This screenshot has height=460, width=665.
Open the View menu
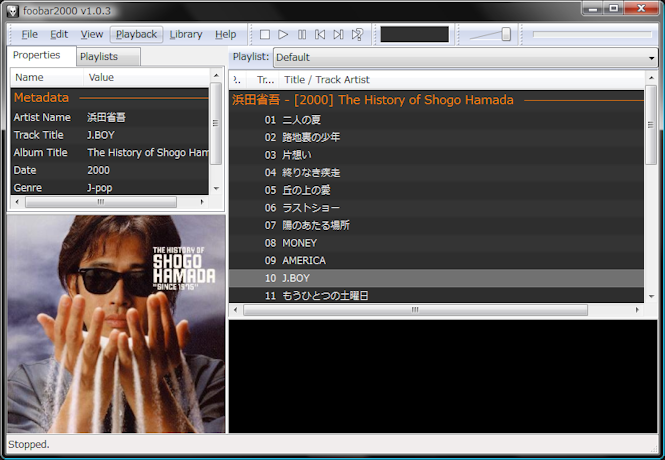(x=92, y=34)
